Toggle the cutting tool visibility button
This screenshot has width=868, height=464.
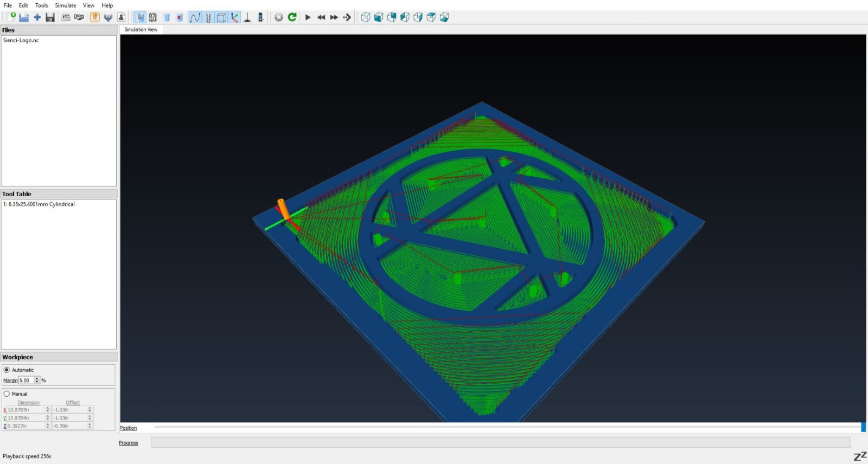(x=208, y=17)
